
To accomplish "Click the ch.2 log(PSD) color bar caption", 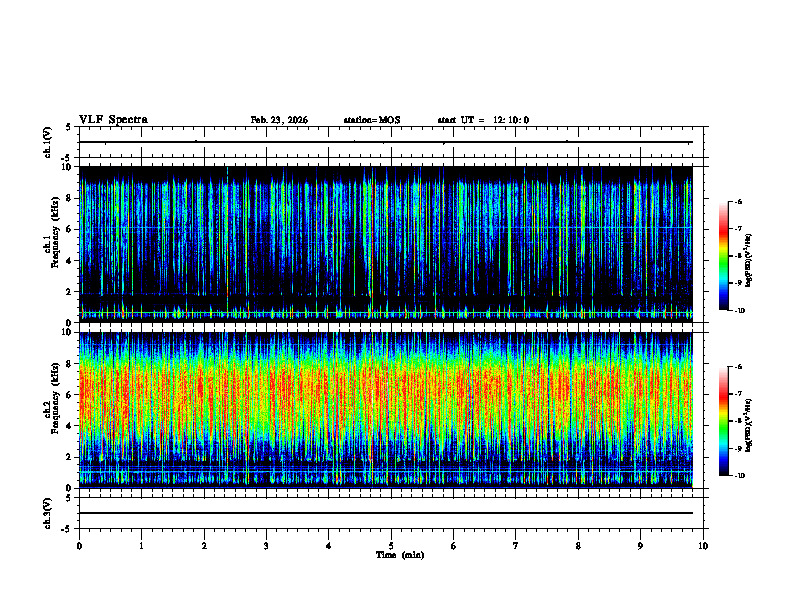I will [749, 425].
